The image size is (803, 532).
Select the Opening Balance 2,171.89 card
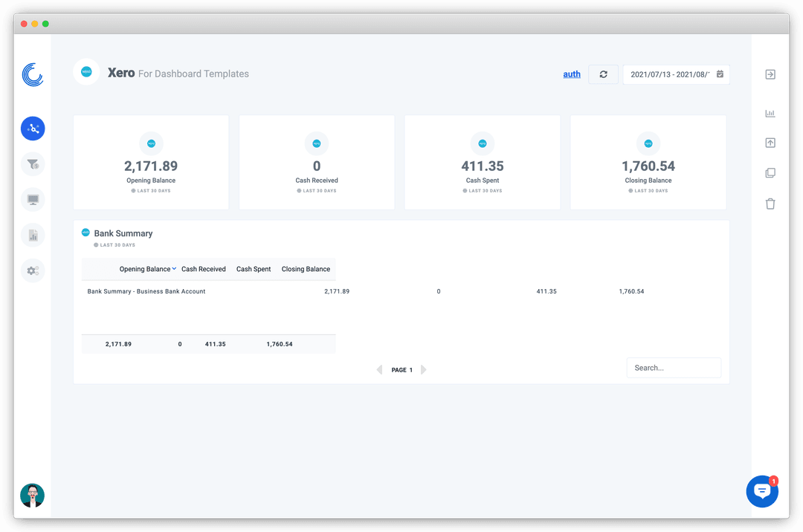pyautogui.click(x=151, y=162)
